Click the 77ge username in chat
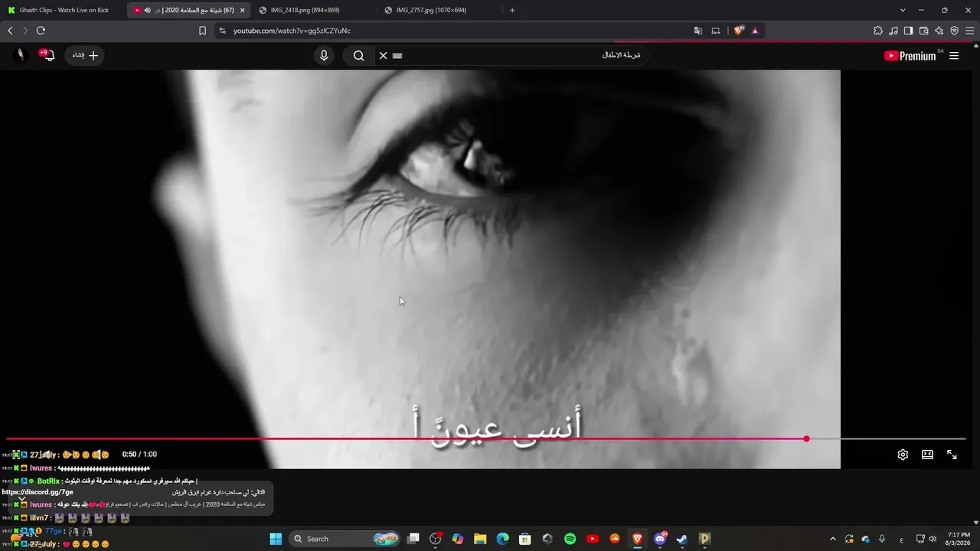This screenshot has width=980, height=551. click(53, 531)
